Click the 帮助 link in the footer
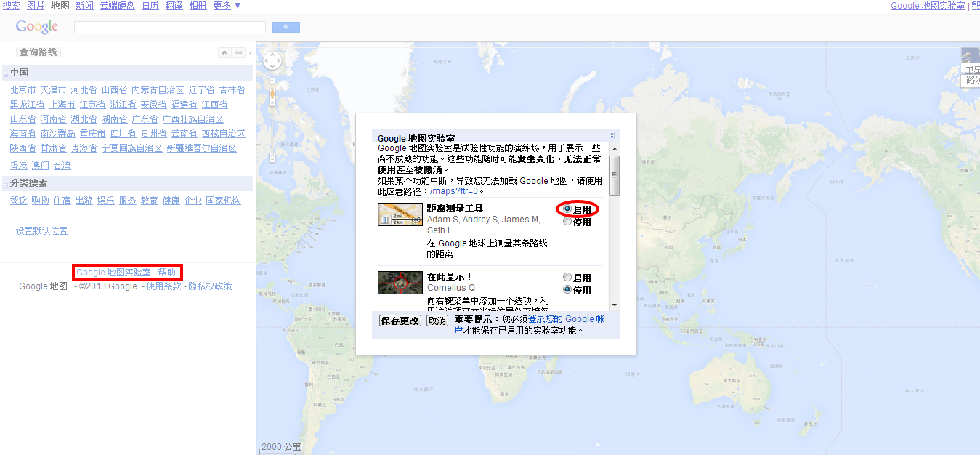Image resolution: width=980 pixels, height=455 pixels. coord(167,273)
